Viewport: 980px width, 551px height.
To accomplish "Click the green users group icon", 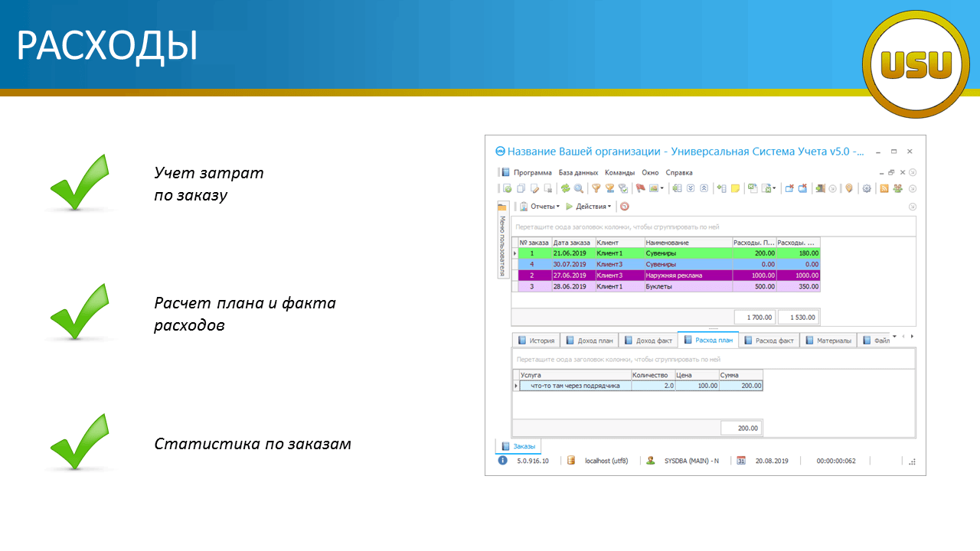I will click(x=897, y=189).
